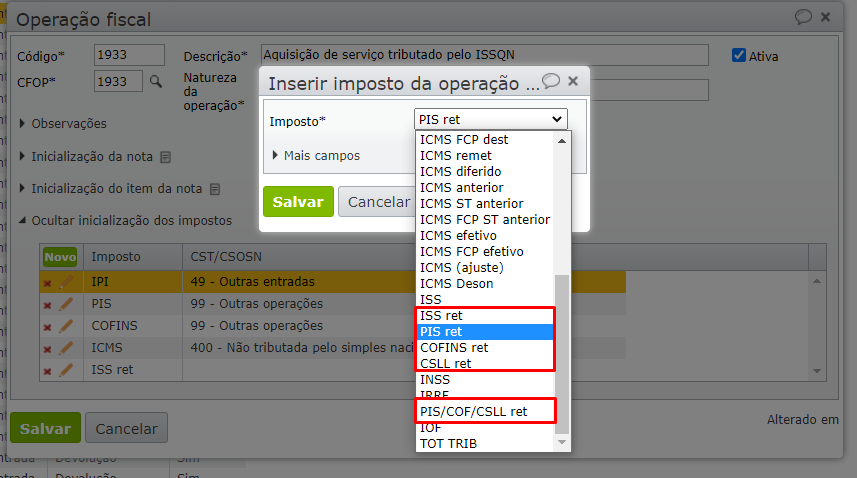Click the dropdown list scrollbar thumb
Screen dimensions: 857x478
(562, 354)
